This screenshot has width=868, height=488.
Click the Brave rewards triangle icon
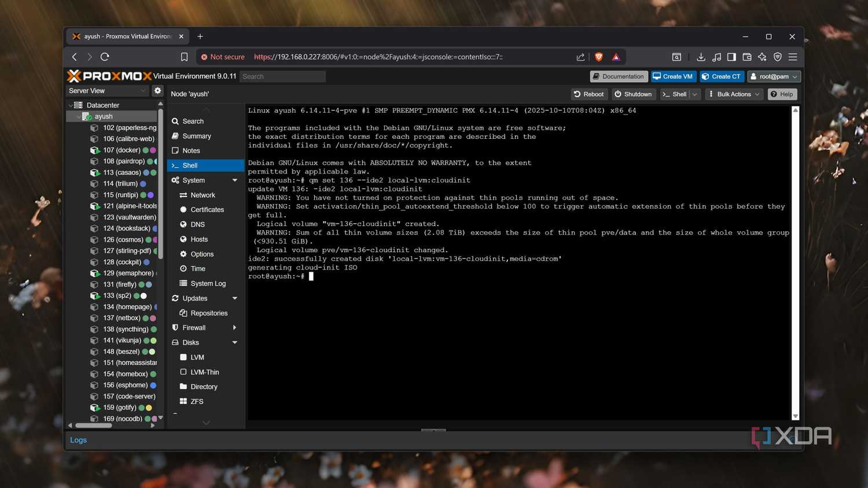616,57
